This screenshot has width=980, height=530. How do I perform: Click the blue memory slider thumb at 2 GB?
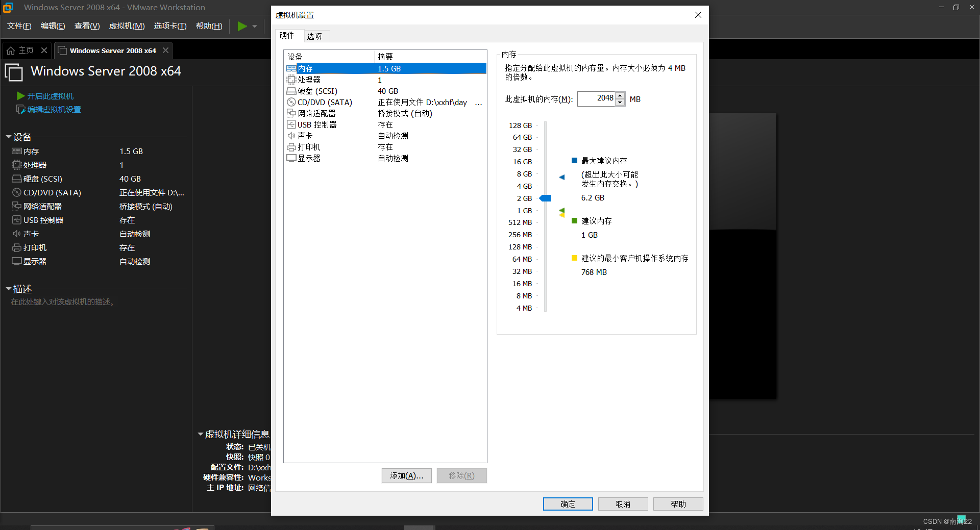point(545,198)
